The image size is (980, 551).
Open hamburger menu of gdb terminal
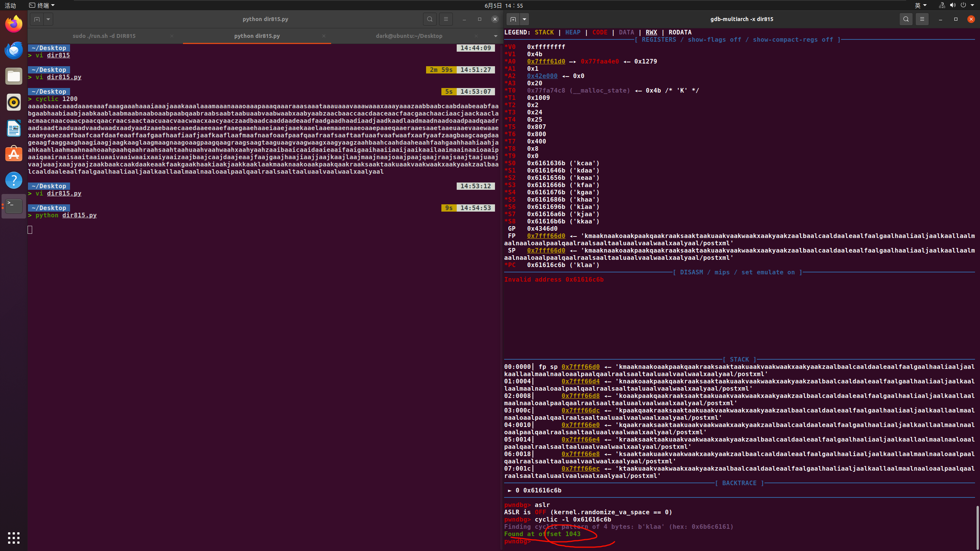pos(922,19)
